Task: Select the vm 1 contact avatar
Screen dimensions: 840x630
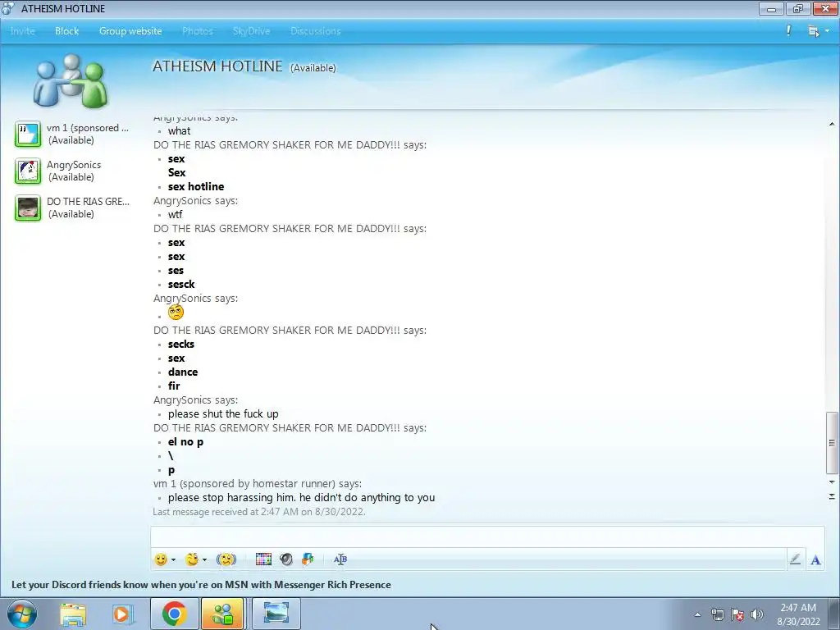Action: click(28, 134)
